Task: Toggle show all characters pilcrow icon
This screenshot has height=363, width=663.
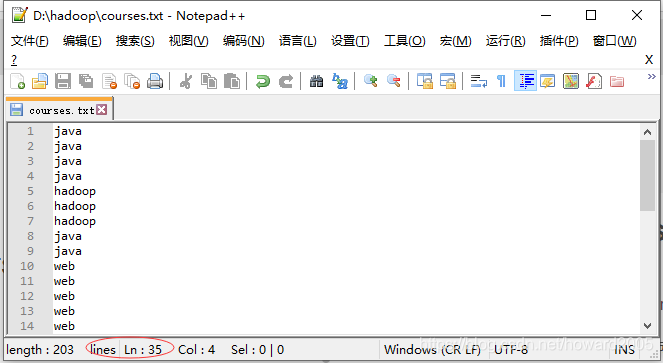Action: [x=501, y=81]
